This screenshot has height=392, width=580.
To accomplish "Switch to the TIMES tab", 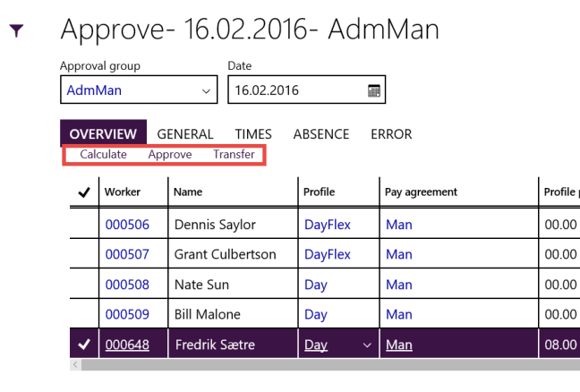I will coord(253,134).
